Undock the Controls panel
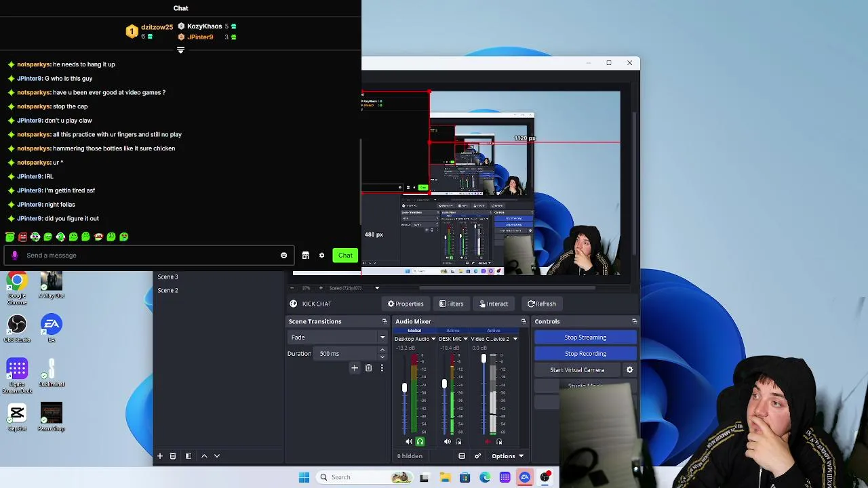868x488 pixels. coord(634,321)
